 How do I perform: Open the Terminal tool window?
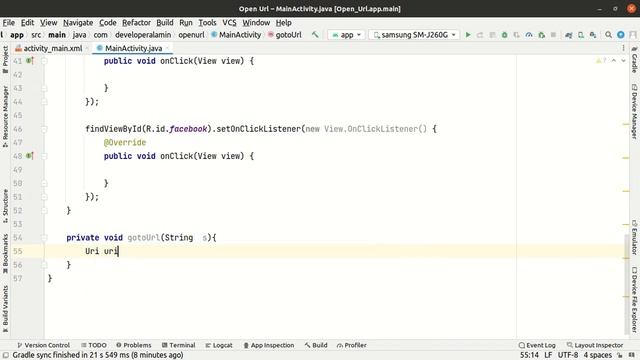click(178, 345)
